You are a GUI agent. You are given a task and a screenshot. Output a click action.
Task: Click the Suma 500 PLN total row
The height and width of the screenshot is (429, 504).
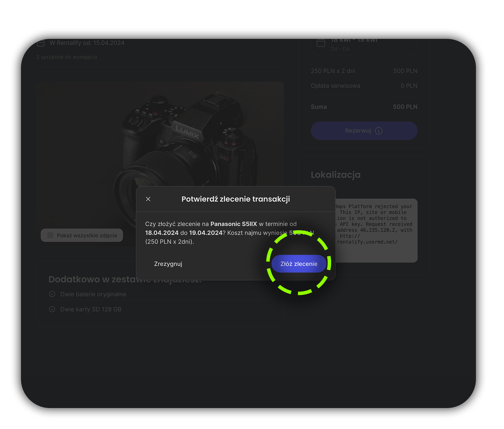click(x=364, y=107)
